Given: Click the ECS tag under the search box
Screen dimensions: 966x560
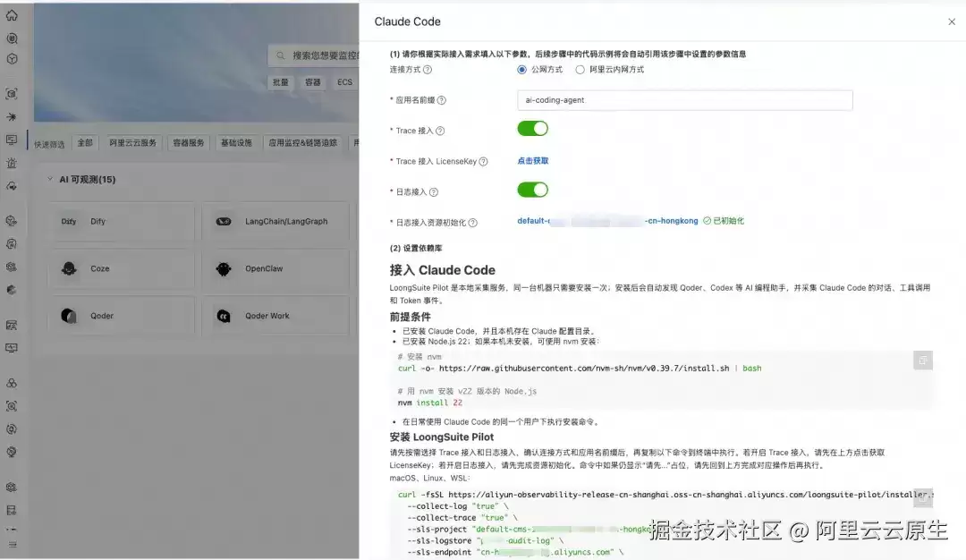Looking at the screenshot, I should (x=345, y=82).
